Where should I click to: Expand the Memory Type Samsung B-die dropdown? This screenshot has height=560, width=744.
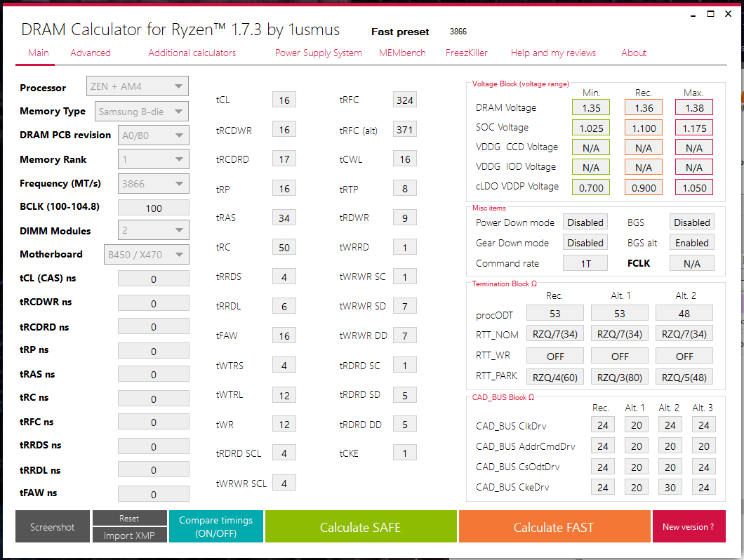[141, 112]
